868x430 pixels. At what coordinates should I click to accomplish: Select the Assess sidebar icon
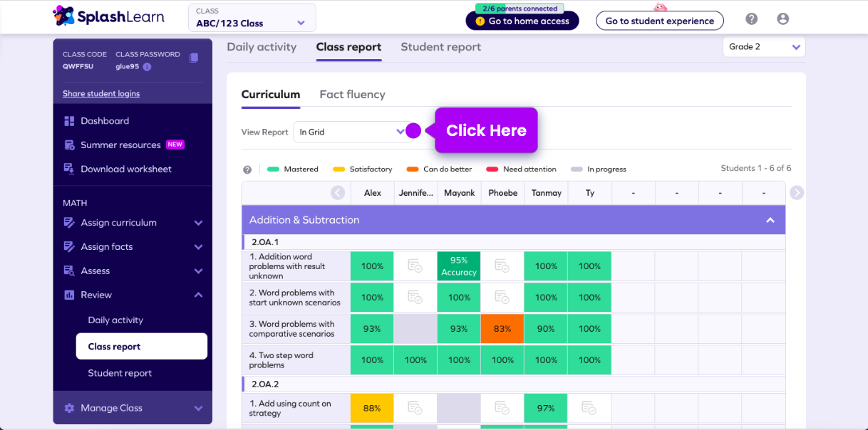coord(71,271)
